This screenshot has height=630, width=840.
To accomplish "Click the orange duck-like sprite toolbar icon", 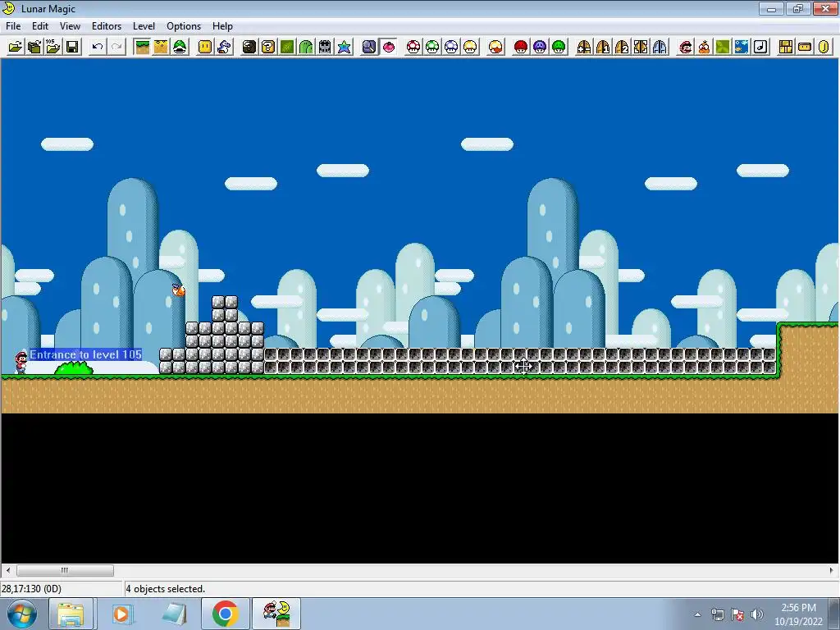I will (704, 47).
